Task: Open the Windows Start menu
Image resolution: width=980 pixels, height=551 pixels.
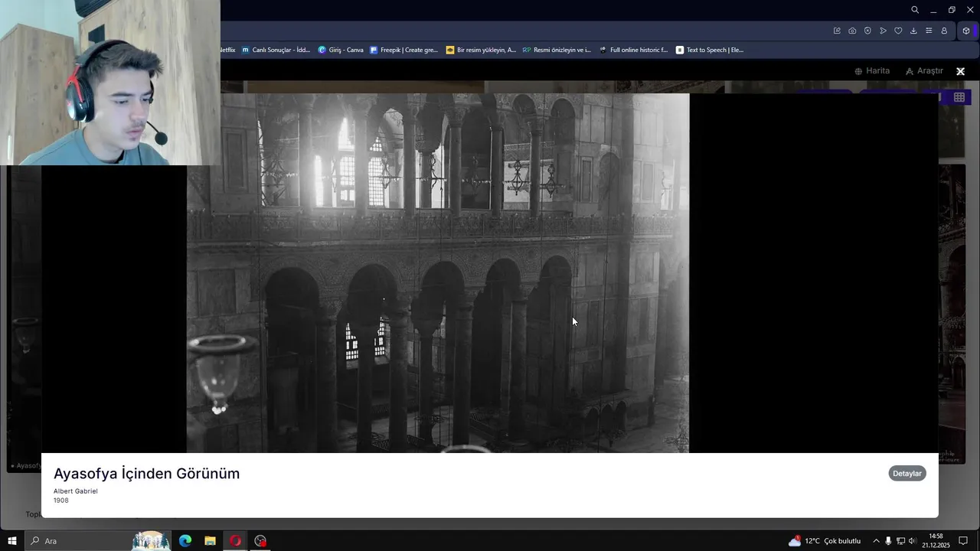Action: click(12, 541)
